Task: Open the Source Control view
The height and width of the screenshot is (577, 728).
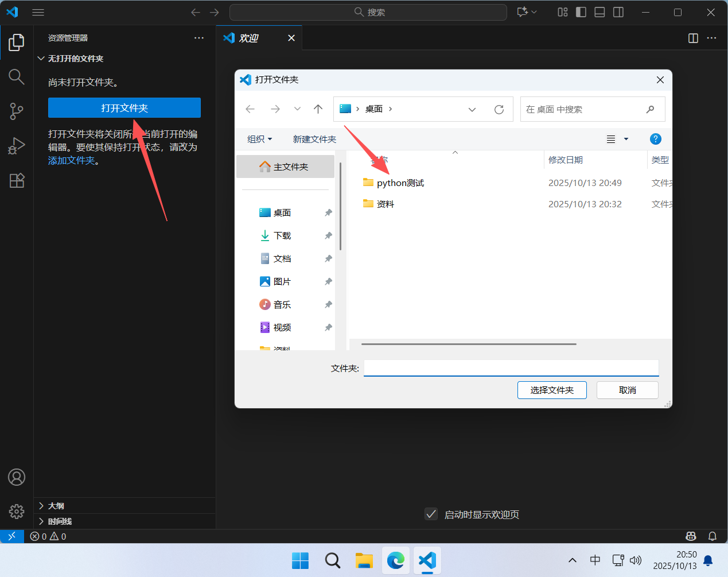Action: pyautogui.click(x=17, y=111)
